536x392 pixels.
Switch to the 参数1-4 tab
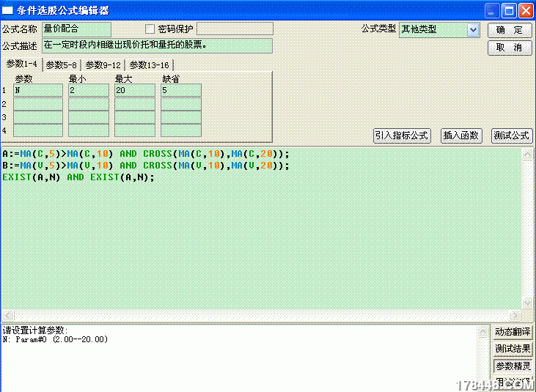click(x=21, y=64)
